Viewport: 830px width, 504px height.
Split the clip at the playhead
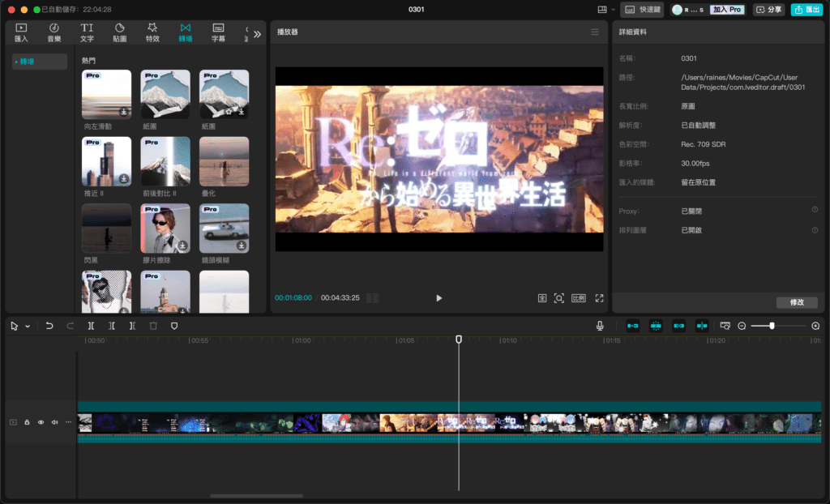pos(91,326)
